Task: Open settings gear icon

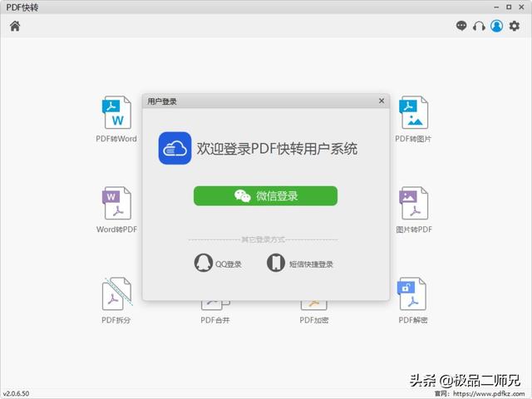Action: click(x=515, y=26)
